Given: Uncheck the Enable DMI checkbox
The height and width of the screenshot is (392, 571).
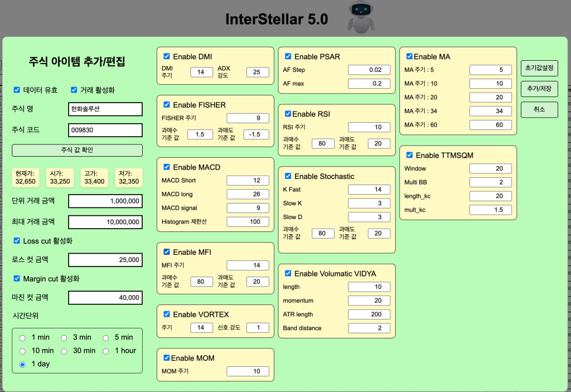Looking at the screenshot, I should [167, 56].
